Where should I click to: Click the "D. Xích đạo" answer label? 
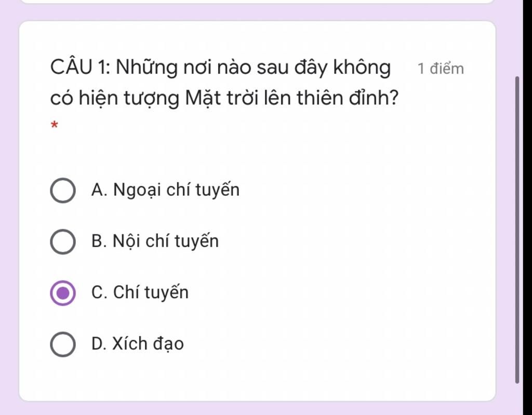pyautogui.click(x=137, y=344)
